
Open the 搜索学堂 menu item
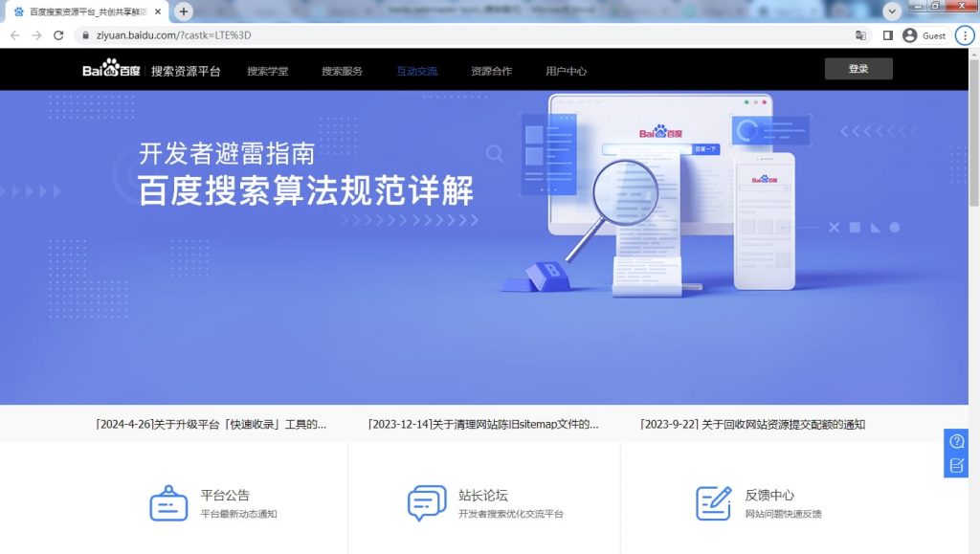(270, 70)
